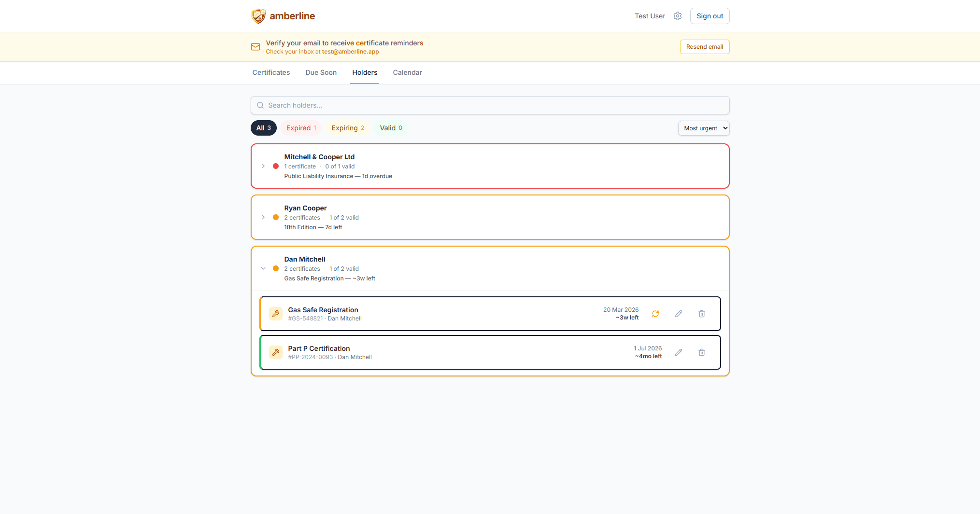Switch to the Certificates tab
The width and height of the screenshot is (980, 514).
(x=271, y=72)
